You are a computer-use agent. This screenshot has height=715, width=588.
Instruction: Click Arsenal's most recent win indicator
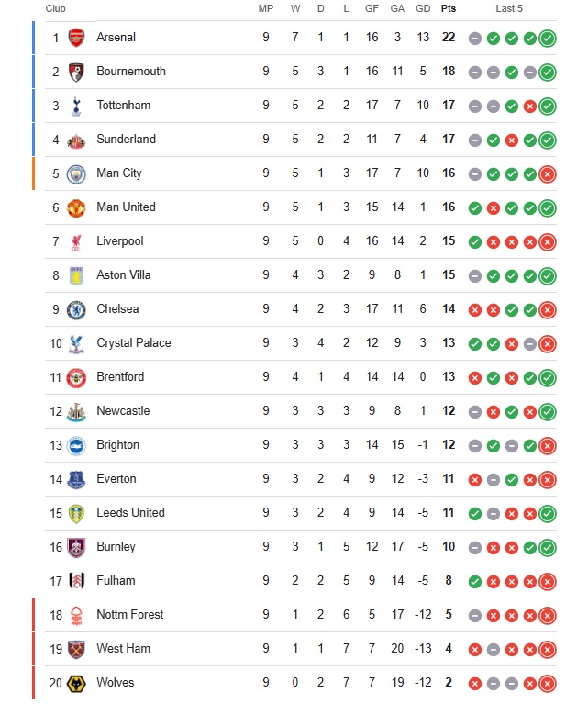pos(548,39)
